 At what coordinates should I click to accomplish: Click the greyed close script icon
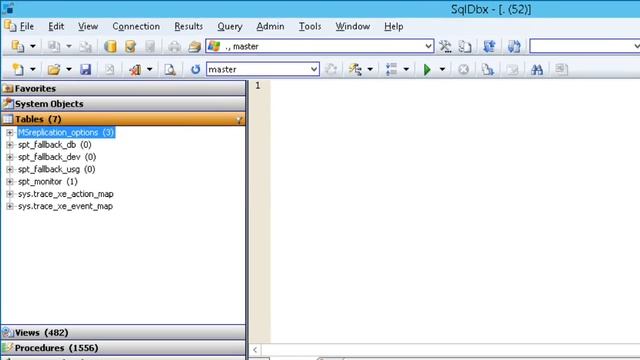pyautogui.click(x=109, y=69)
